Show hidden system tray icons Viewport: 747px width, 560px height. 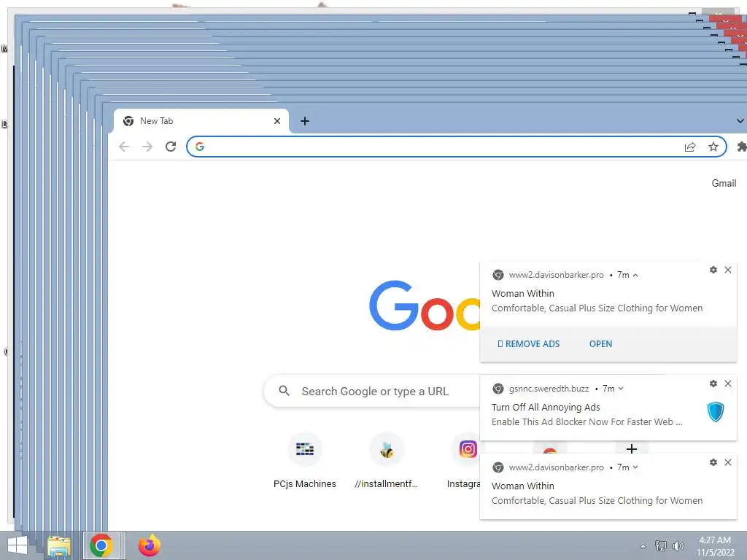point(643,546)
